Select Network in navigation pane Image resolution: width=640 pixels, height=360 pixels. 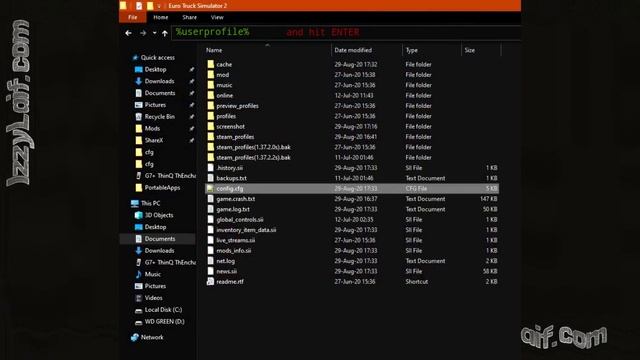click(152, 337)
